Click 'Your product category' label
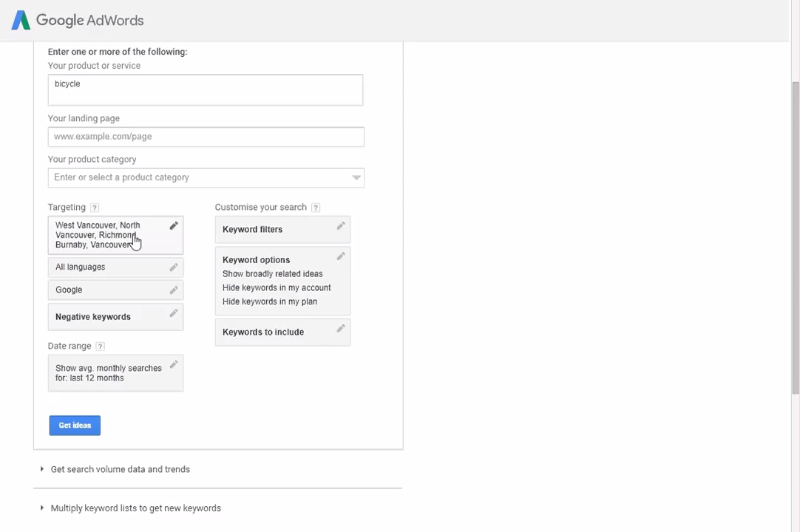Screen dimensions: 800x532 pos(92,159)
